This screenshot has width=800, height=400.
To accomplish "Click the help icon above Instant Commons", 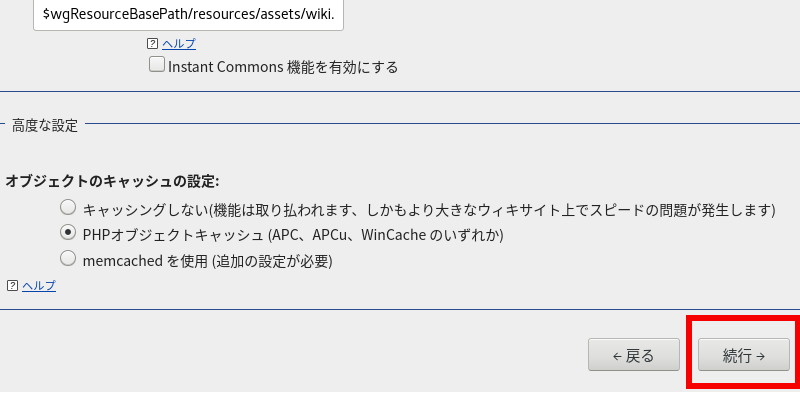I will point(152,44).
